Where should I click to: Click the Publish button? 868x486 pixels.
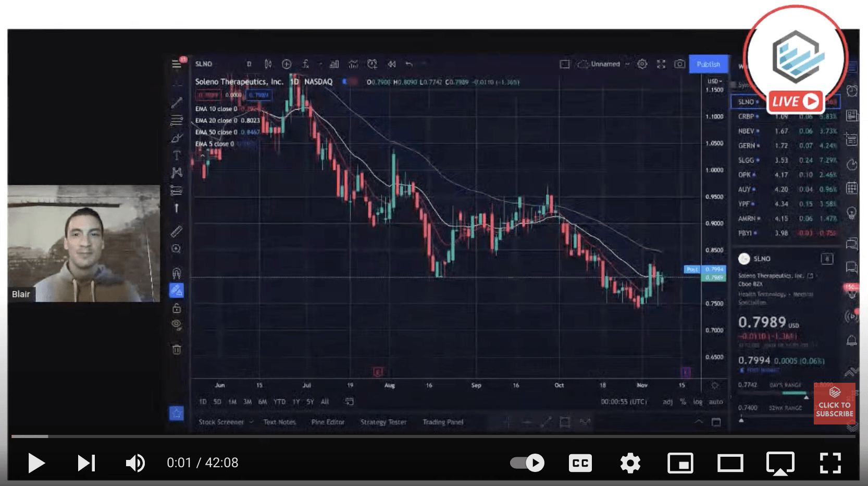pyautogui.click(x=709, y=64)
